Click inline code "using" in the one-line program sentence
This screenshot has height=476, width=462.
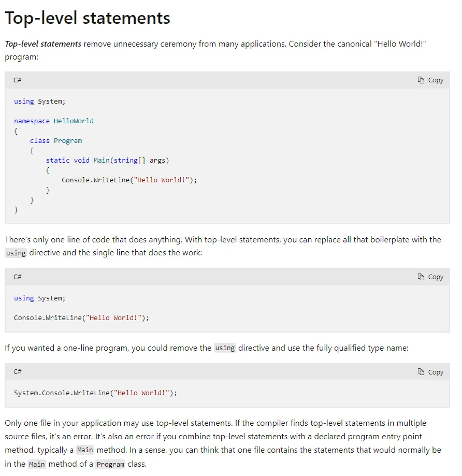tap(225, 348)
